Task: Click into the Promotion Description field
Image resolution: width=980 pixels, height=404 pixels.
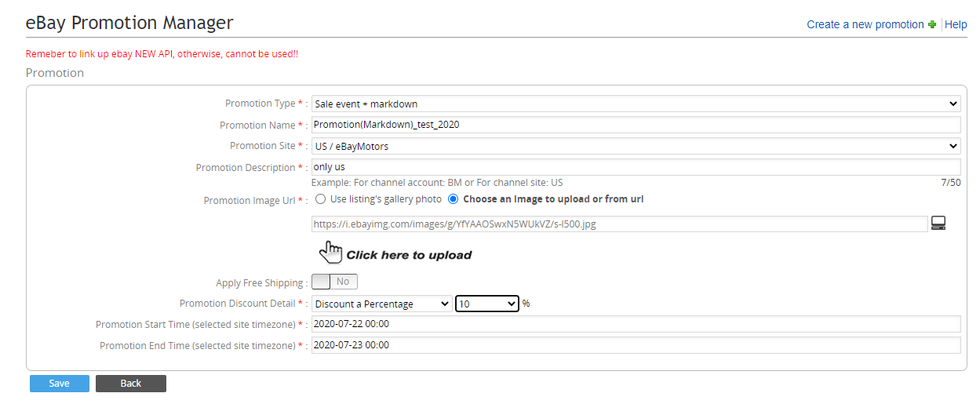Action: (636, 167)
